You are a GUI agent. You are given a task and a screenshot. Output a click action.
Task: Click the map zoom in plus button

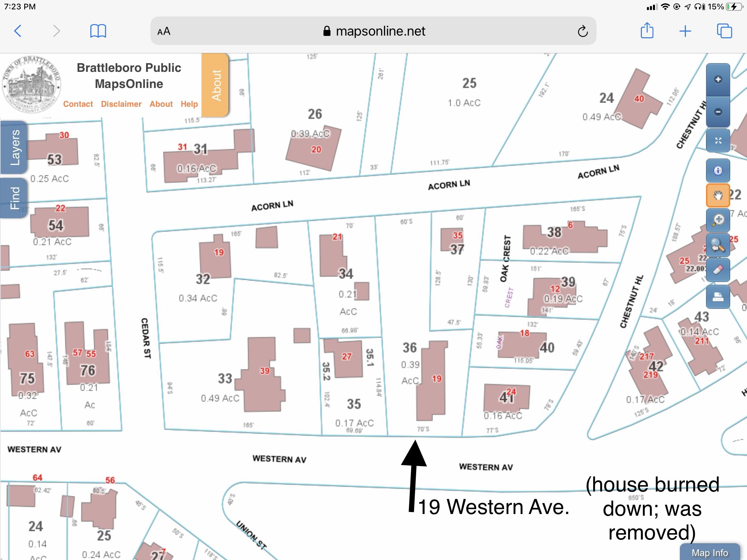[718, 80]
